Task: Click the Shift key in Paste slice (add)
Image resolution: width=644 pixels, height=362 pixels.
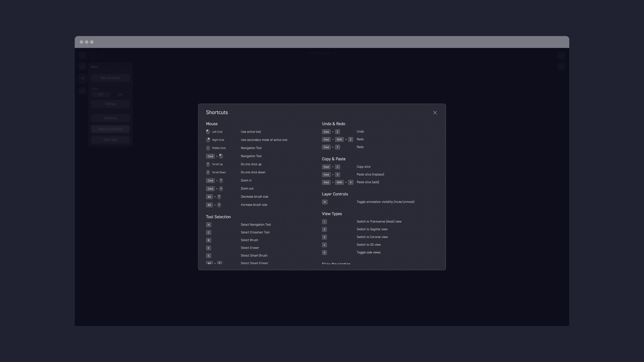Action: pyautogui.click(x=339, y=182)
